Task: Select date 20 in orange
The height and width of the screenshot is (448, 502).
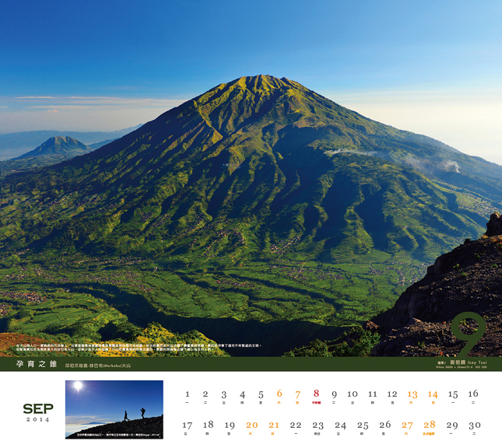Action: click(251, 425)
